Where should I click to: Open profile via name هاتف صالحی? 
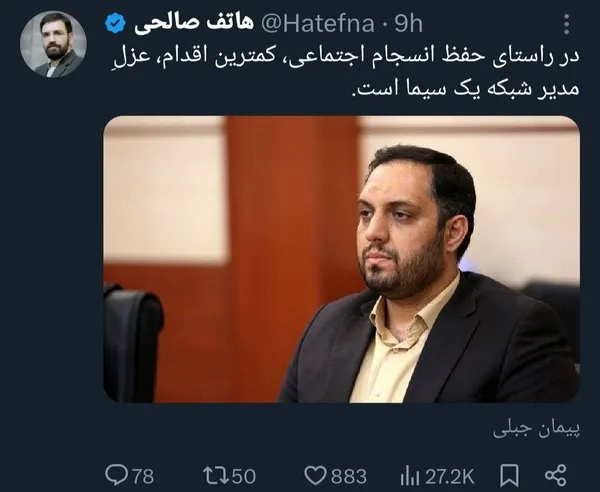pyautogui.click(x=194, y=24)
